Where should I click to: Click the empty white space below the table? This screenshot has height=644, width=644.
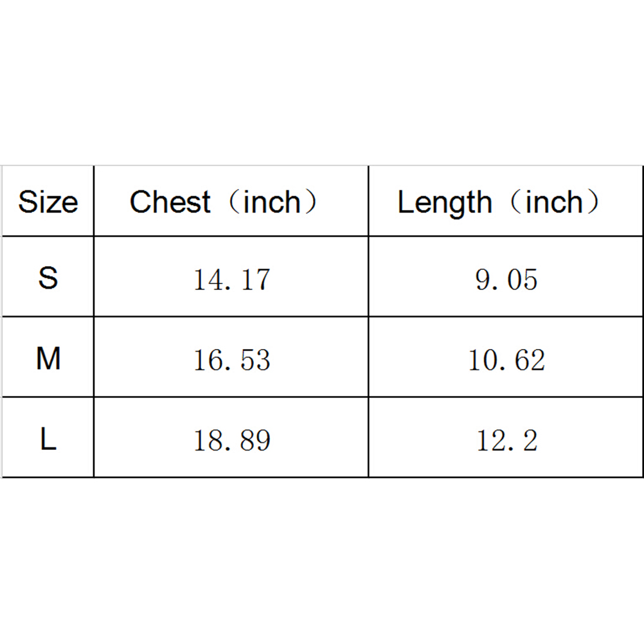[321, 559]
